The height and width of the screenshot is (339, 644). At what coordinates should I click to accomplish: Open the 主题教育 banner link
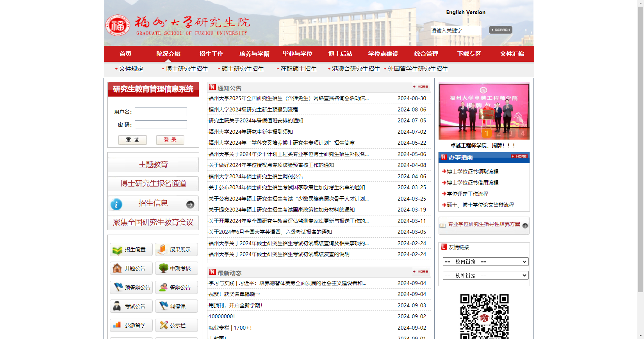[x=153, y=165]
